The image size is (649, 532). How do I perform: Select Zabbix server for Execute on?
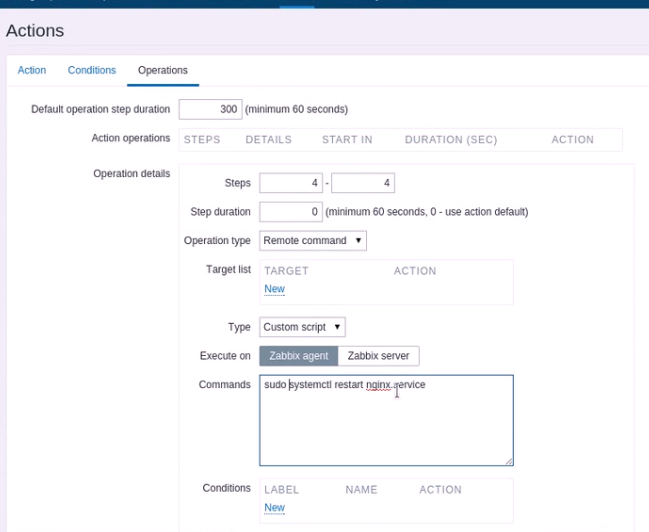[378, 356]
